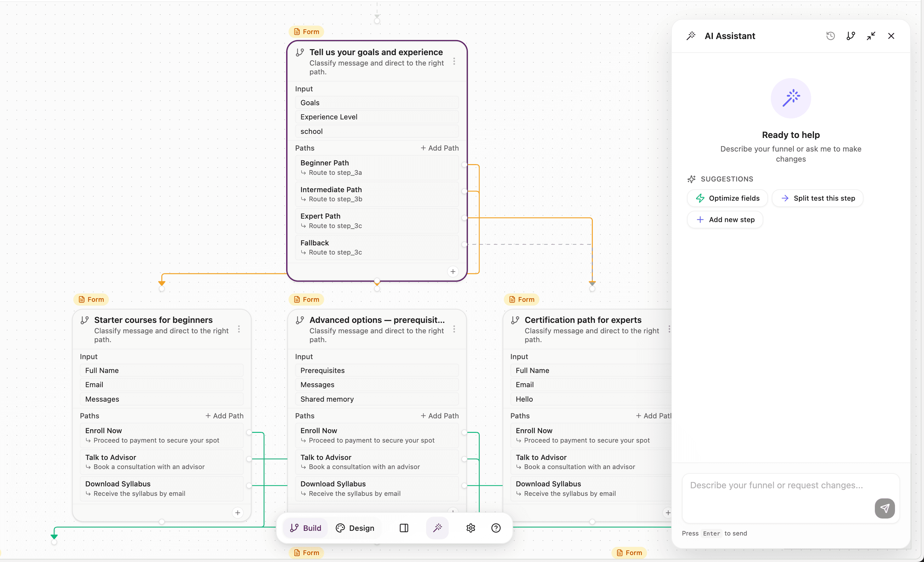Close the AI Assistant panel
924x562 pixels.
pos(891,36)
